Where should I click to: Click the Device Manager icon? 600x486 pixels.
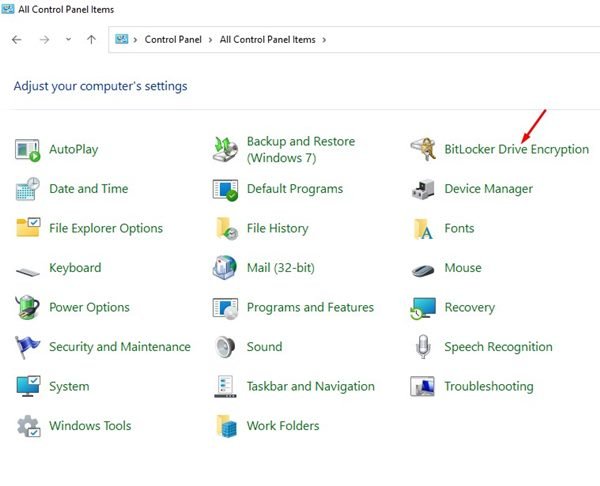[x=423, y=189]
